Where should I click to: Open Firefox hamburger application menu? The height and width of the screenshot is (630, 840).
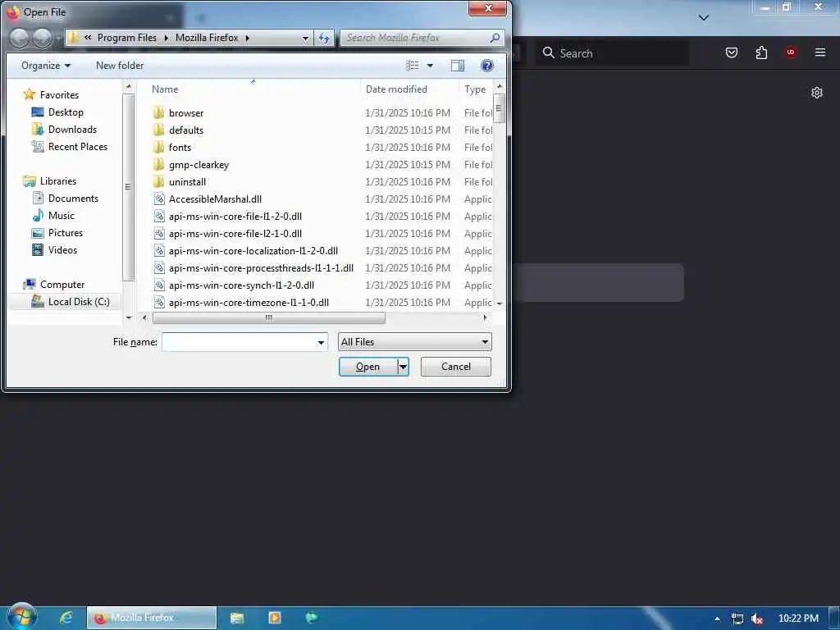coord(820,52)
